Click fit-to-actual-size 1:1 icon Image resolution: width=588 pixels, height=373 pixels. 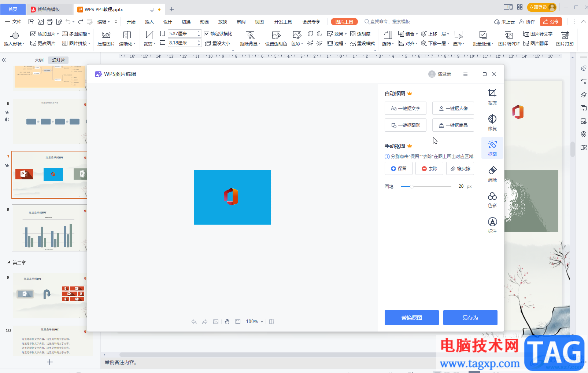point(238,322)
